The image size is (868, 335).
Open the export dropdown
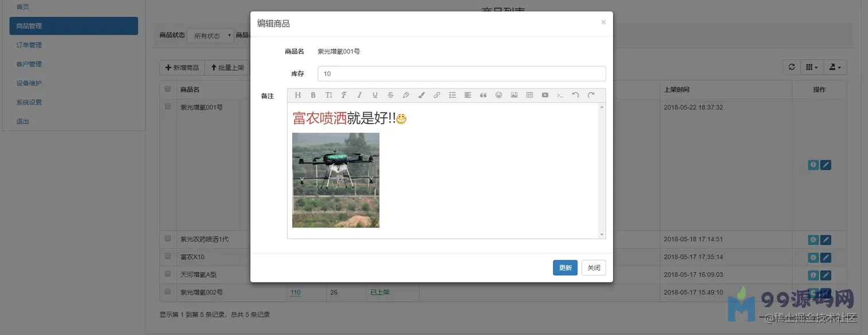tap(835, 67)
